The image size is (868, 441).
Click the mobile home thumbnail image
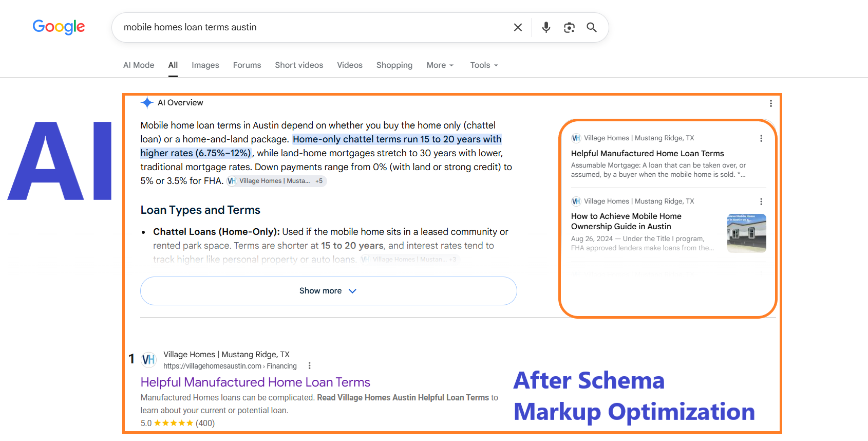point(747,233)
